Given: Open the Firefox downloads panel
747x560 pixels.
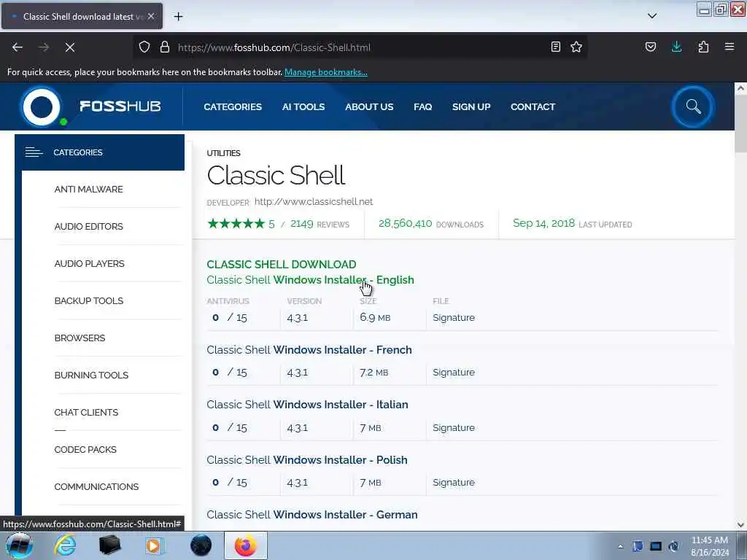Looking at the screenshot, I should [x=676, y=47].
